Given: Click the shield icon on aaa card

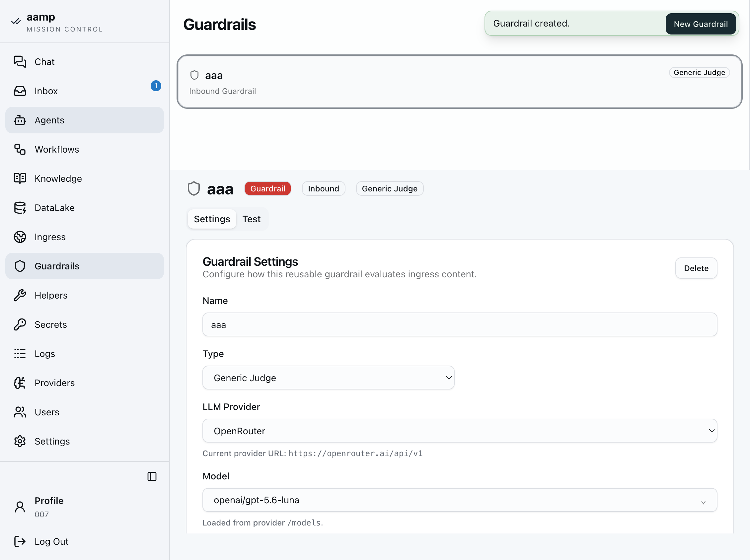Looking at the screenshot, I should coord(194,75).
